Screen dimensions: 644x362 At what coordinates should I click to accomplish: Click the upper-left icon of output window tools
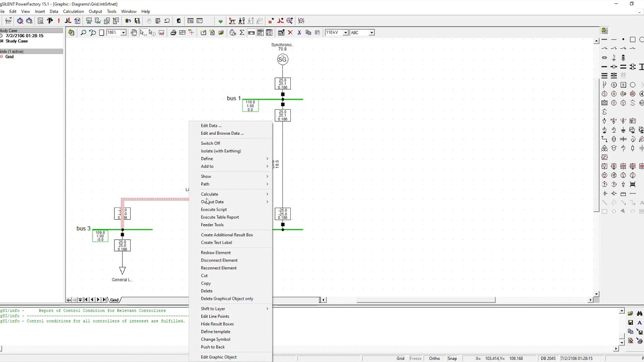click(x=630, y=314)
